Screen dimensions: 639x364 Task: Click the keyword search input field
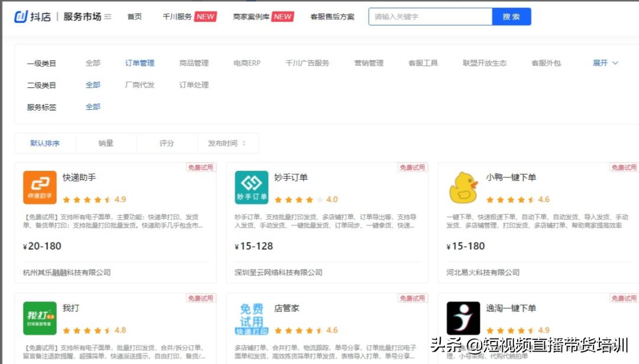click(430, 16)
